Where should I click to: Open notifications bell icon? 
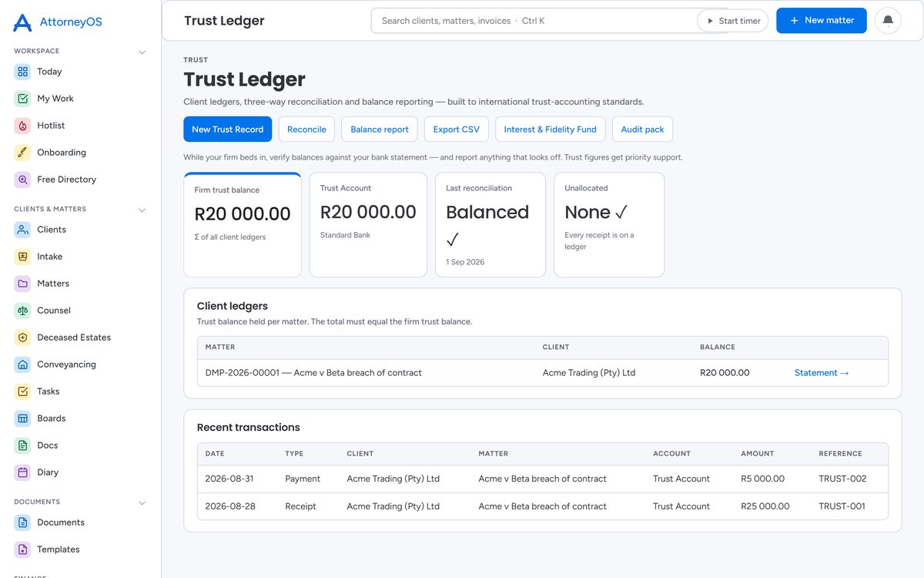[888, 21]
